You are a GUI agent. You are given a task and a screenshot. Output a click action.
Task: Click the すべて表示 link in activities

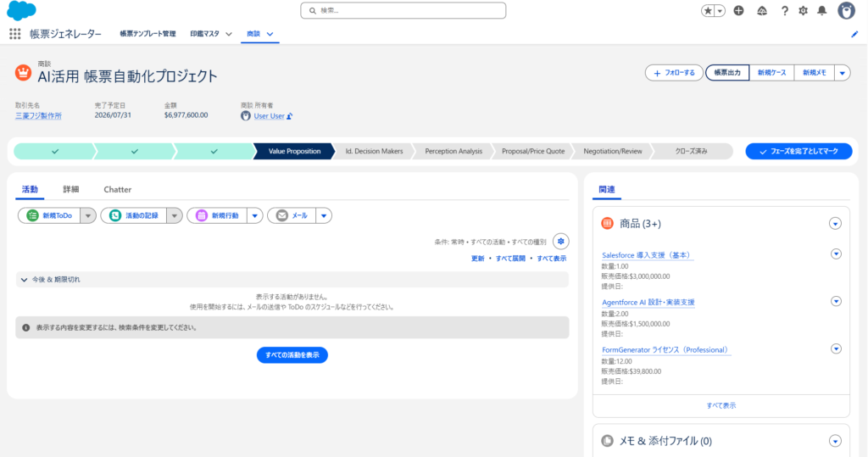coord(551,259)
